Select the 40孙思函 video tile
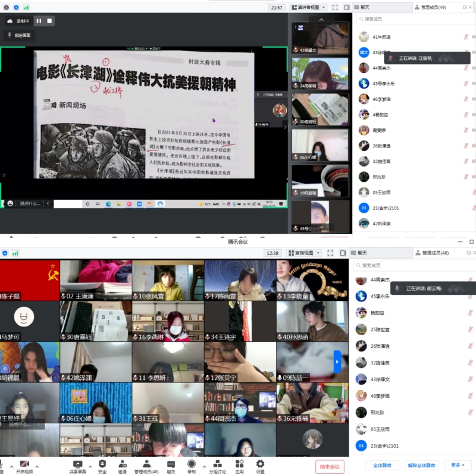This screenshot has width=476, height=475. (312, 321)
